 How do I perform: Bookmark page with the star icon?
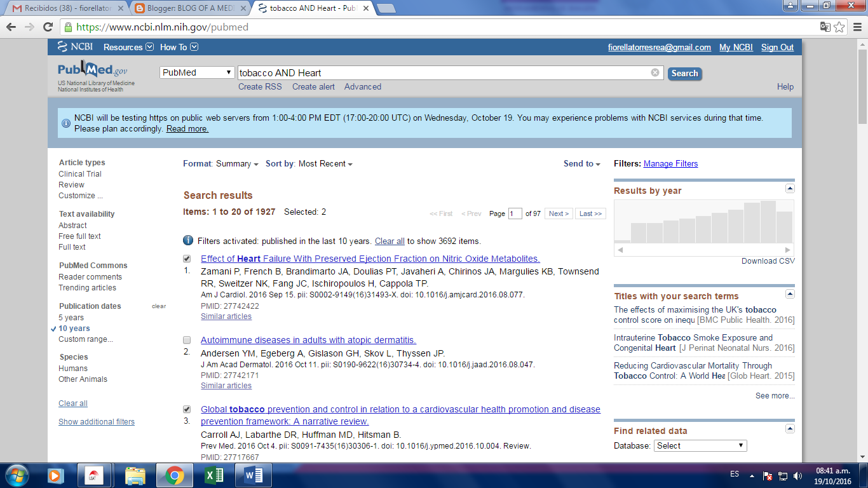pos(839,27)
